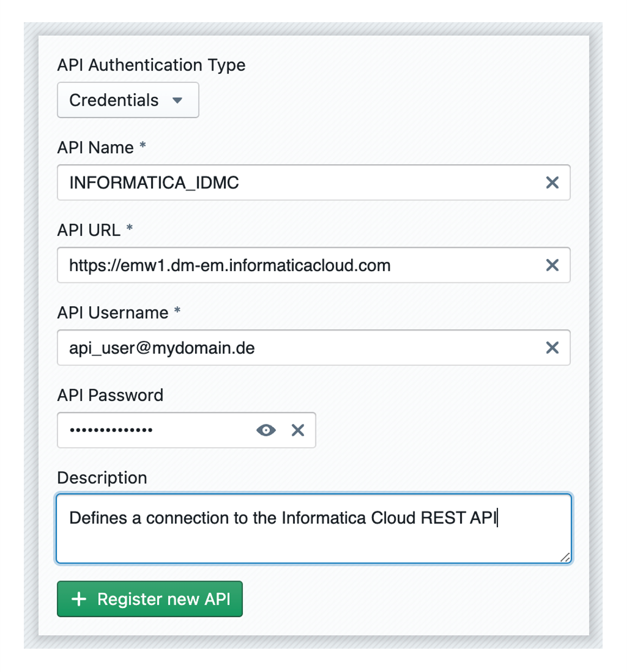Clear the API Password field
Image resolution: width=627 pixels, height=672 pixels.
point(298,430)
